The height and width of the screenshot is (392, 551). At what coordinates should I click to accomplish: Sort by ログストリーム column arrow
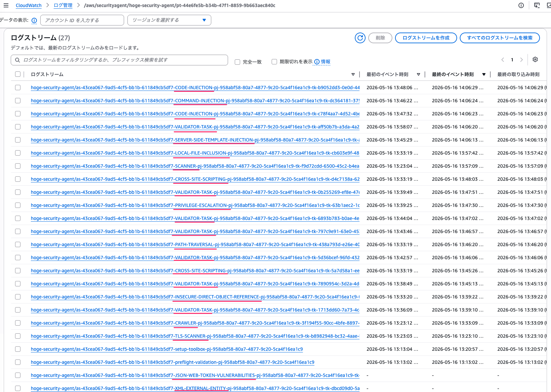pos(353,74)
